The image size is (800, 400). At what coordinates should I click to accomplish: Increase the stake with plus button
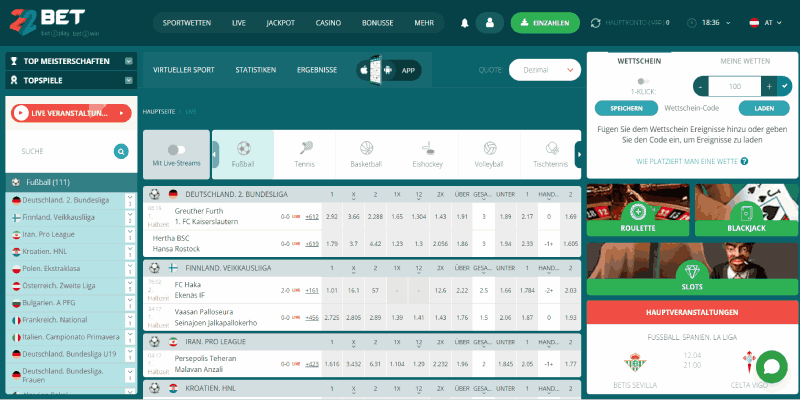coord(769,86)
